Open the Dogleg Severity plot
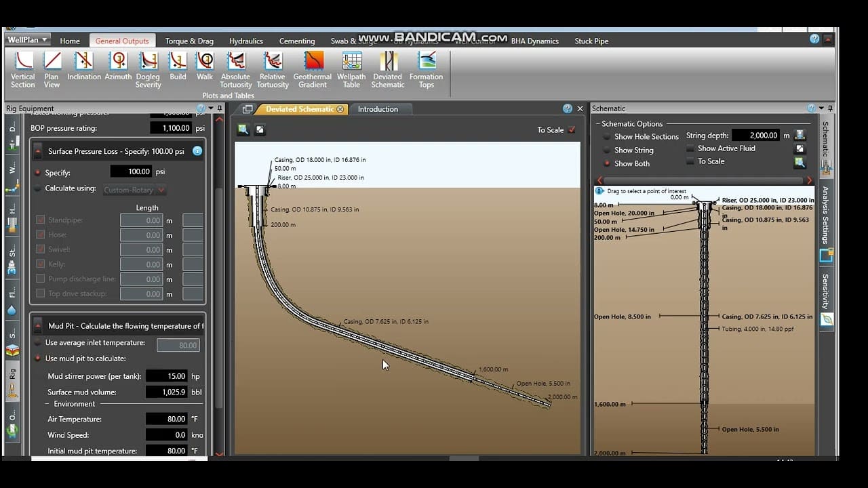 point(148,70)
